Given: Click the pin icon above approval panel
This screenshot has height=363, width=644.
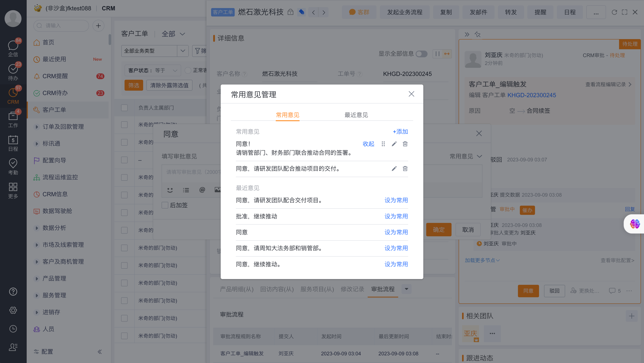Looking at the screenshot, I should 477,34.
